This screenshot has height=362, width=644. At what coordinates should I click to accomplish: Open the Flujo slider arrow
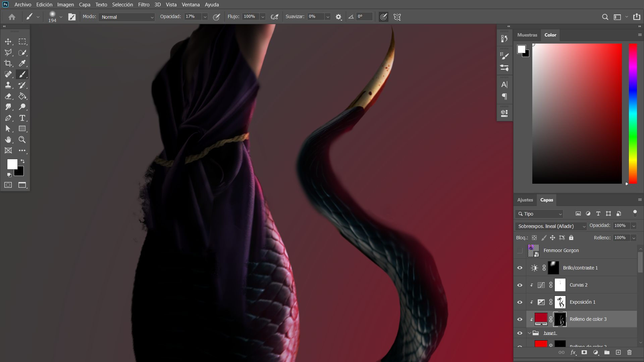[263, 17]
